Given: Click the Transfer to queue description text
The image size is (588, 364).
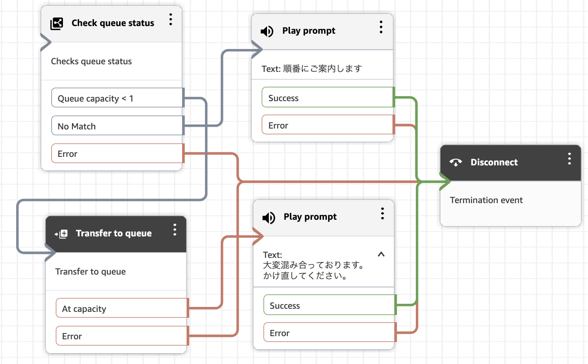Looking at the screenshot, I should 90,271.
